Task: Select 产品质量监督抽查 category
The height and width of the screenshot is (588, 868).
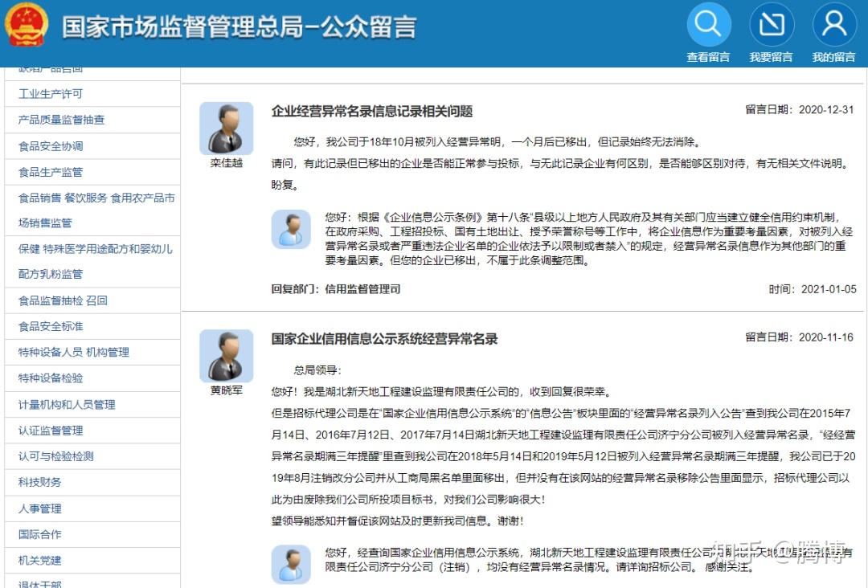Action: [x=61, y=120]
